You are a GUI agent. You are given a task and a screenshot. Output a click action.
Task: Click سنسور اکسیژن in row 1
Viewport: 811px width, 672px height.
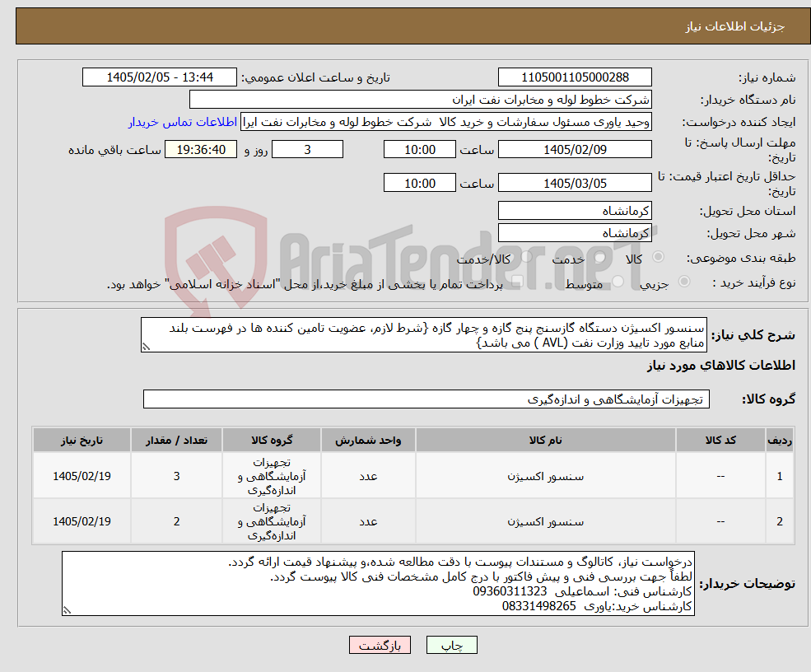(545, 477)
